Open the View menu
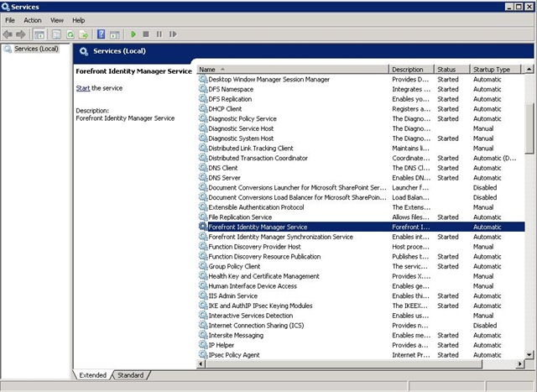537x392 pixels. click(57, 20)
